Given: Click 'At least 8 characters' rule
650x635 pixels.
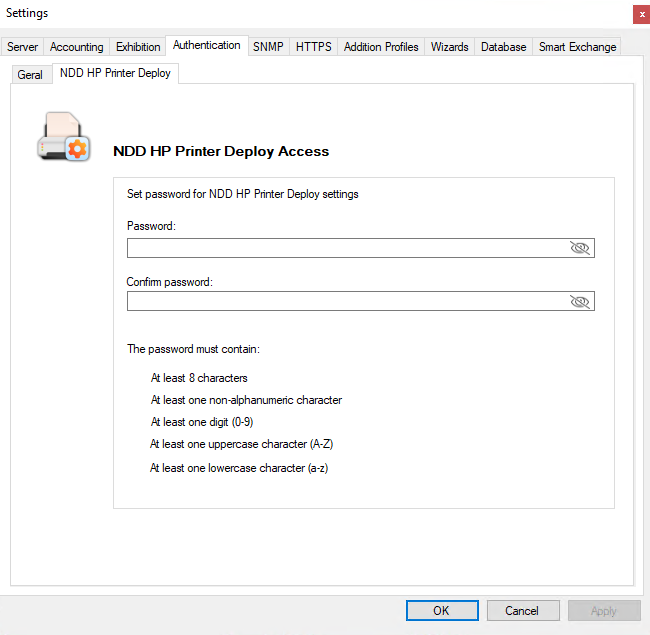Looking at the screenshot, I should 199,378.
